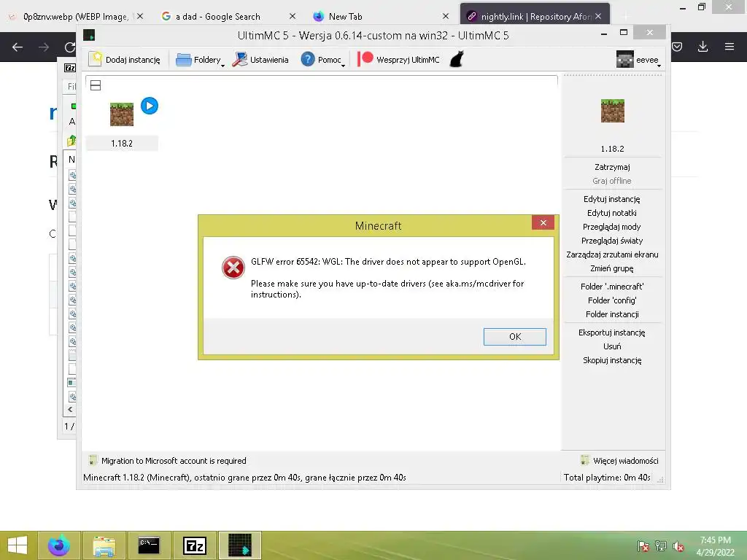Screen dimensions: 747x560
Task: Open the Firefox downloads panel
Action: coord(703,47)
